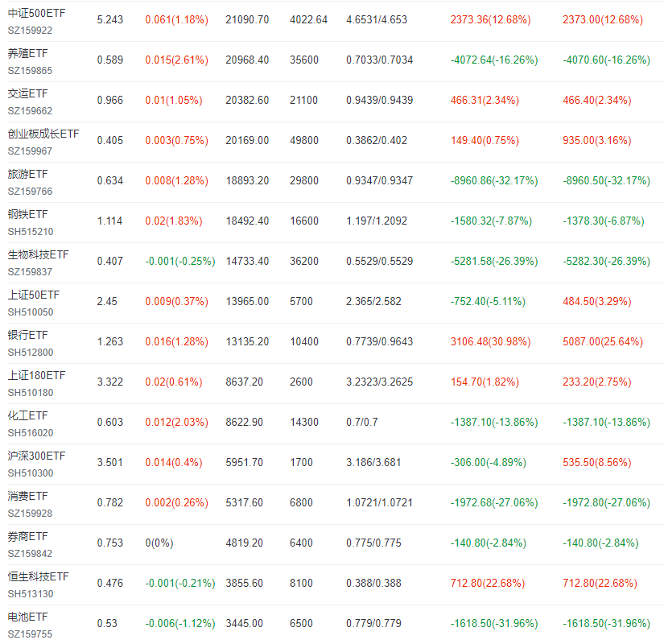Screen dimensions: 664x644
Task: Open the 银行ETF fund name
Action: point(28,335)
